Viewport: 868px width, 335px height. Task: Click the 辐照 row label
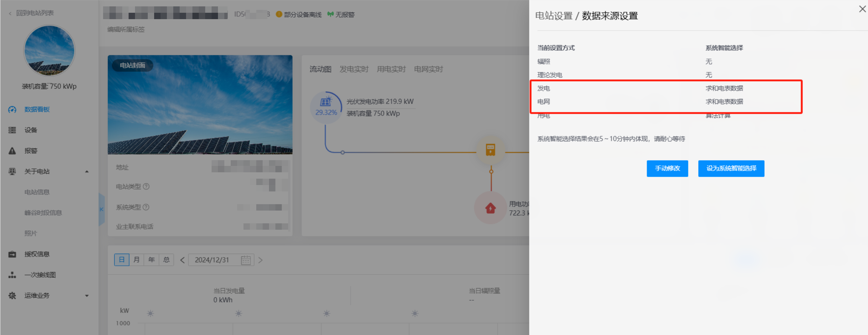[543, 62]
